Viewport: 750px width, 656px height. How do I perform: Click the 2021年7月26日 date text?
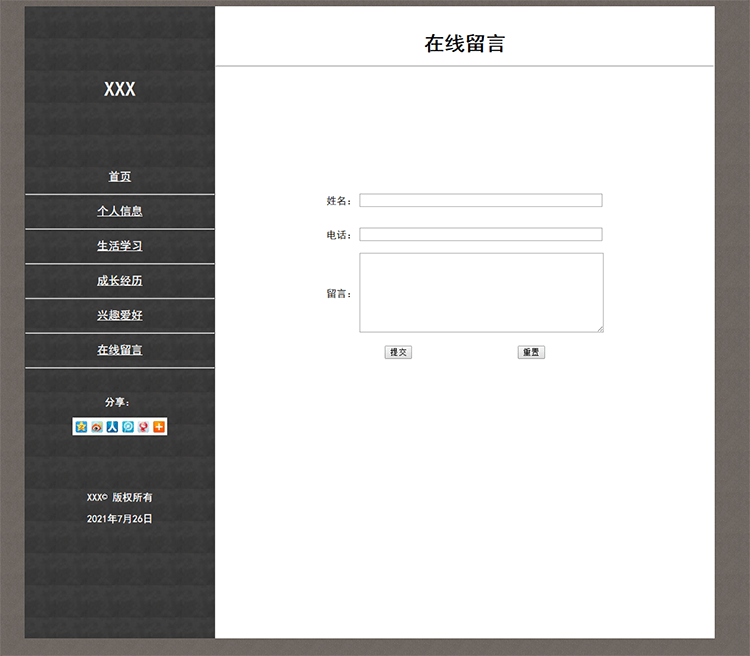tap(120, 519)
